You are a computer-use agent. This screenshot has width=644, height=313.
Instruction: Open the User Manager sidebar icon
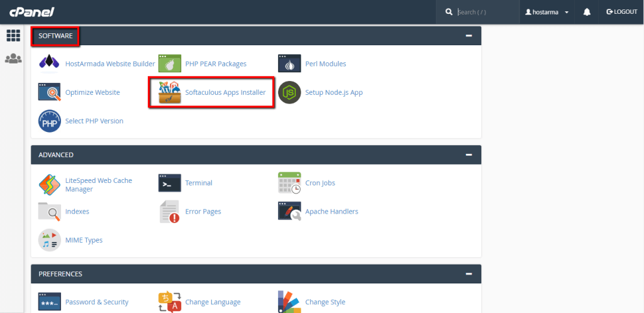coord(14,58)
